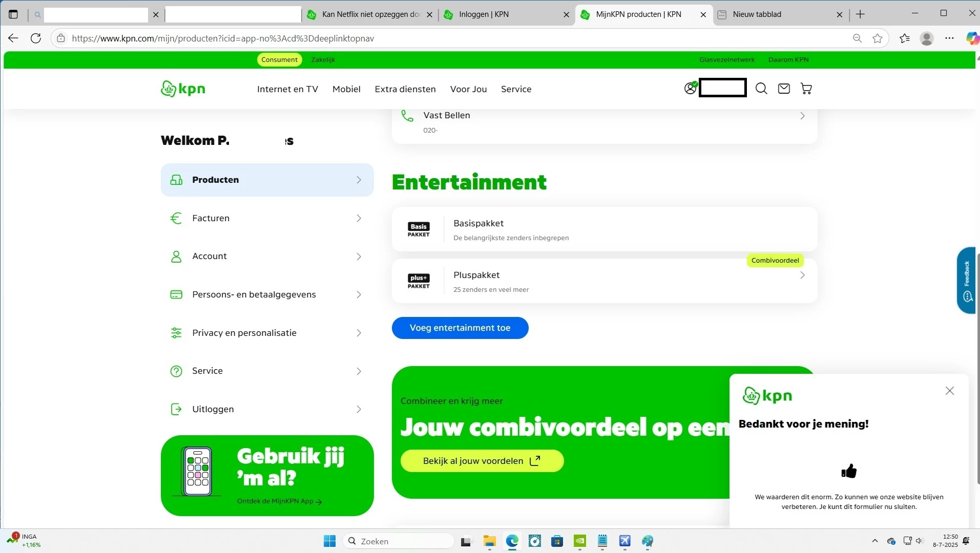
Task: Click the euro icon next to Facturen
Action: coord(176,218)
